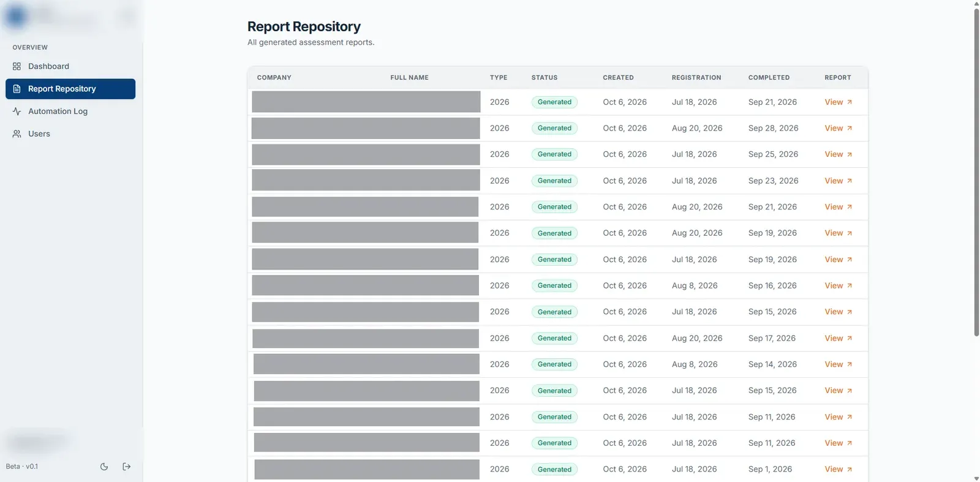
Task: Click the OVERVIEW section label in the sidebar
Action: (x=30, y=47)
